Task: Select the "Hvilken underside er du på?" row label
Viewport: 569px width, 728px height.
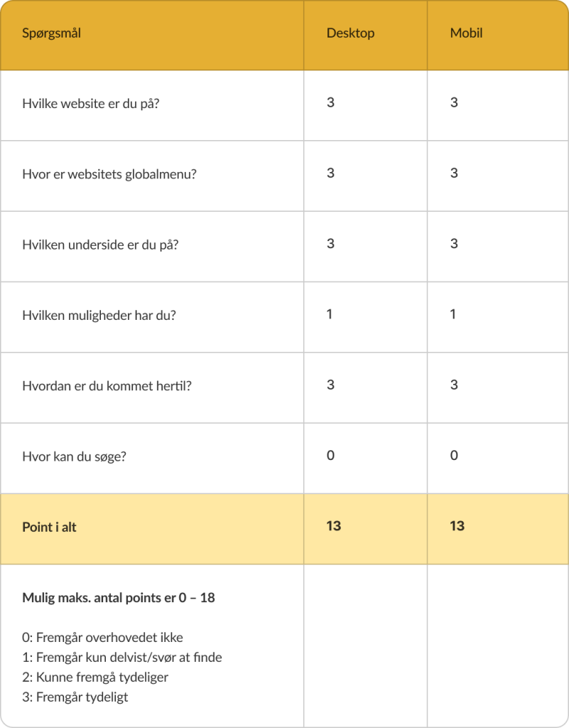Action: [x=100, y=245]
